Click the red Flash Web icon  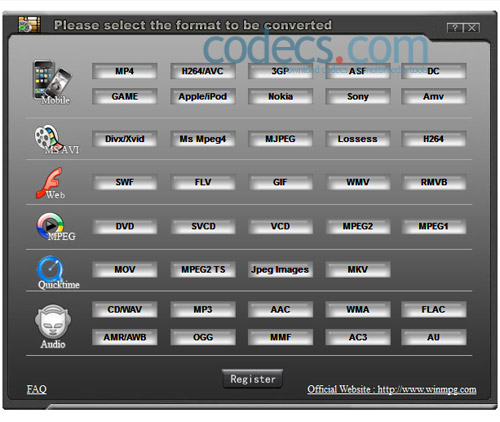50,183
